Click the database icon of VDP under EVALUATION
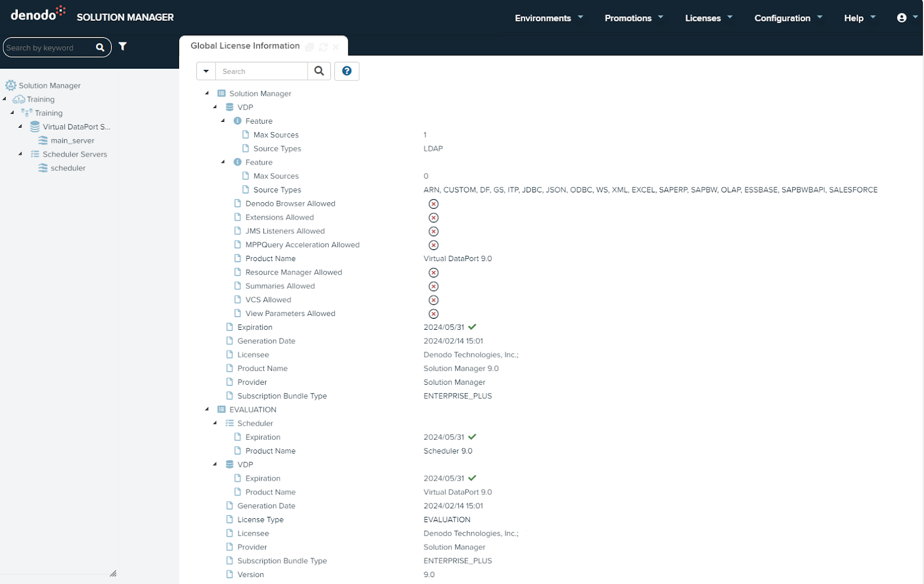The width and height of the screenshot is (924, 584). (x=229, y=464)
